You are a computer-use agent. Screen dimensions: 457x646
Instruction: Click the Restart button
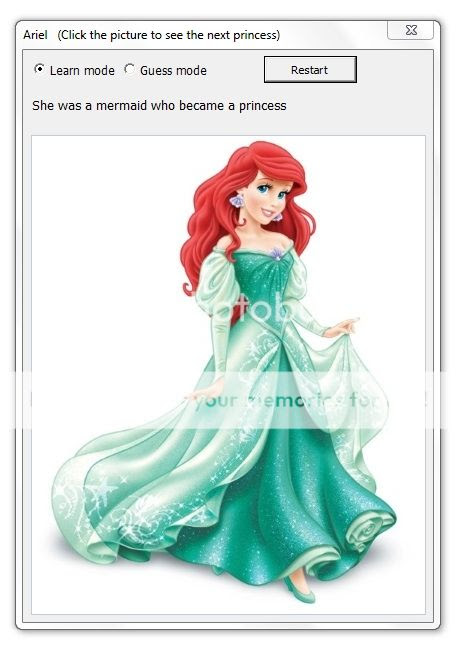[310, 70]
